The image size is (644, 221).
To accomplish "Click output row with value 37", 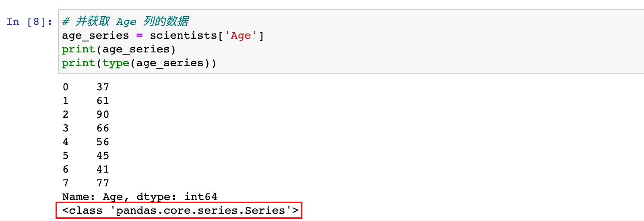I will 86,87.
